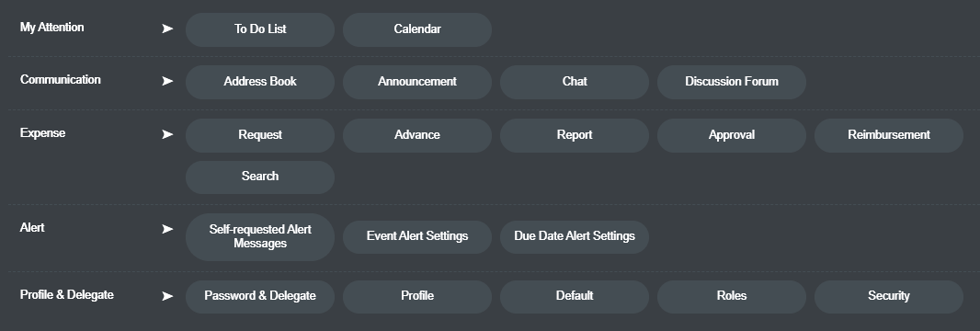Viewport: 980px width, 331px height.
Task: Open Expense Approval
Action: coord(732,135)
